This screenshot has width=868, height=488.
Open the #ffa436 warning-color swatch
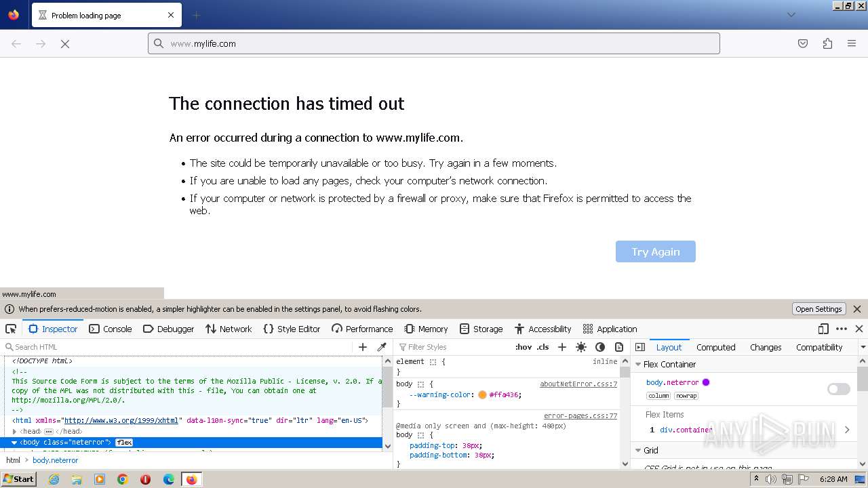pos(482,394)
